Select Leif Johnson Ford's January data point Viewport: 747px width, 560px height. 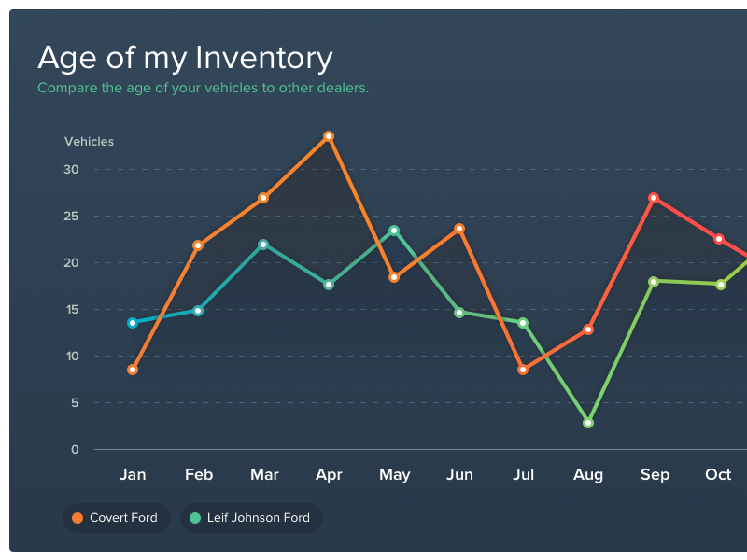click(133, 323)
